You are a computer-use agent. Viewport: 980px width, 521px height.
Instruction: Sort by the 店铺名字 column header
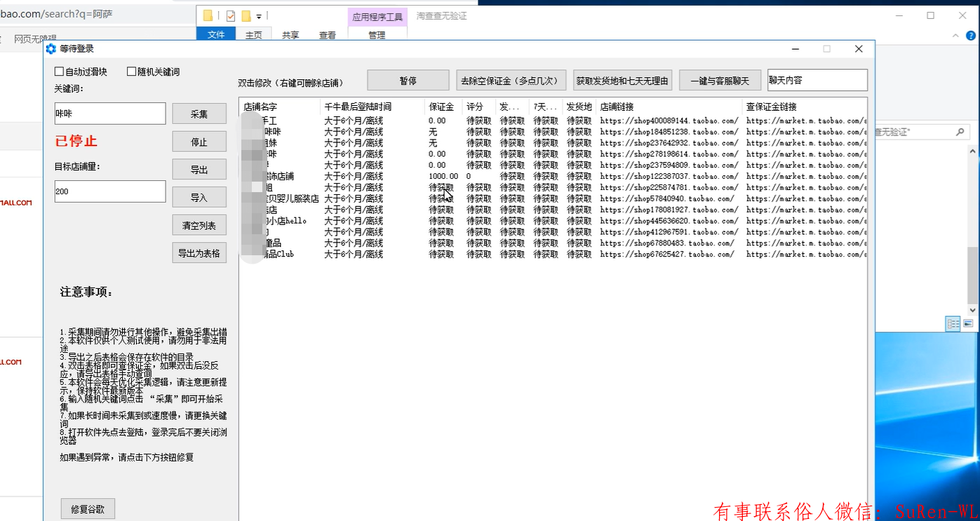[279, 107]
